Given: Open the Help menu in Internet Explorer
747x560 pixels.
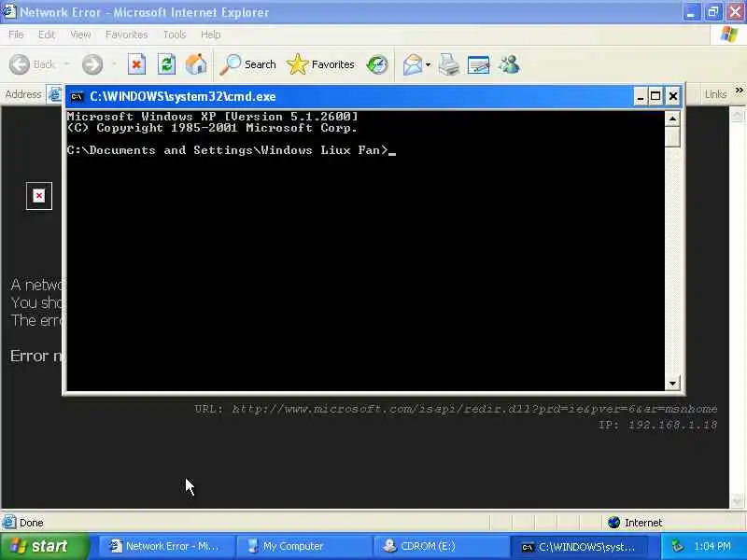Looking at the screenshot, I should pos(210,35).
